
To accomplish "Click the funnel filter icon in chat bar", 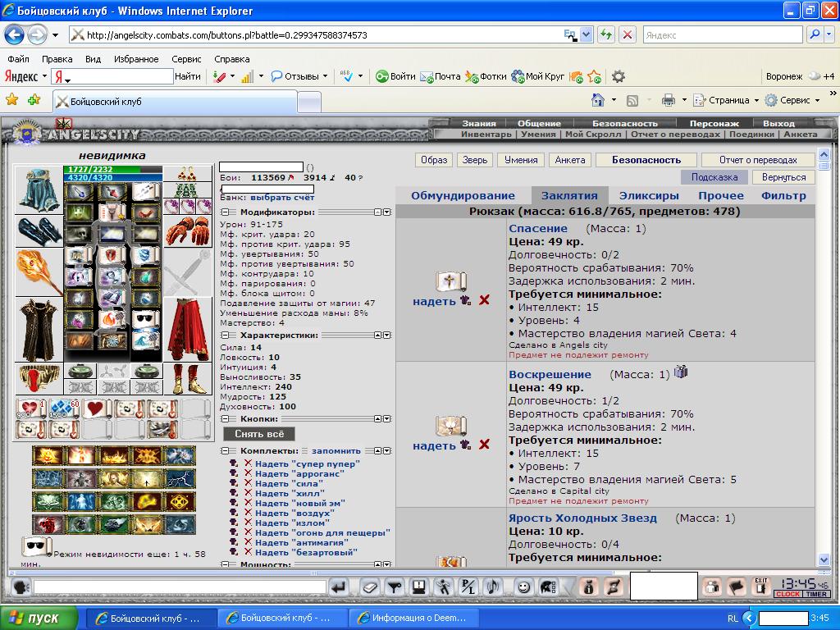I will pos(395,587).
